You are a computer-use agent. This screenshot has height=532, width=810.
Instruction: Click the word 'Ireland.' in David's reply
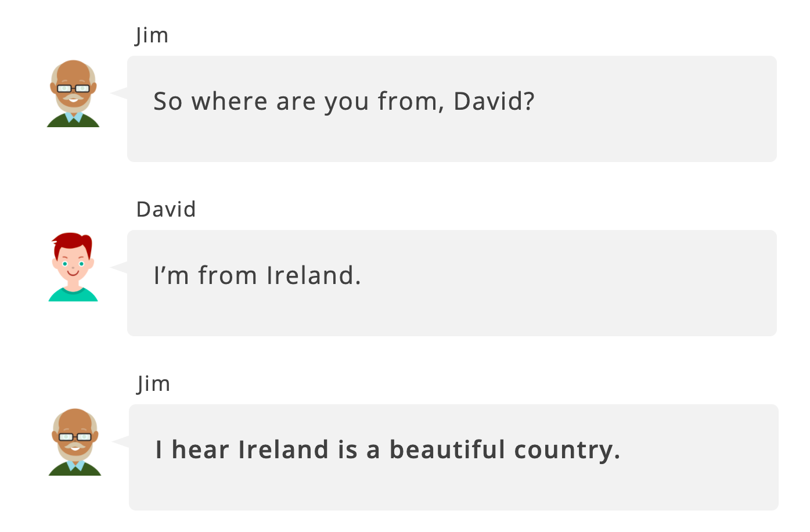(314, 276)
